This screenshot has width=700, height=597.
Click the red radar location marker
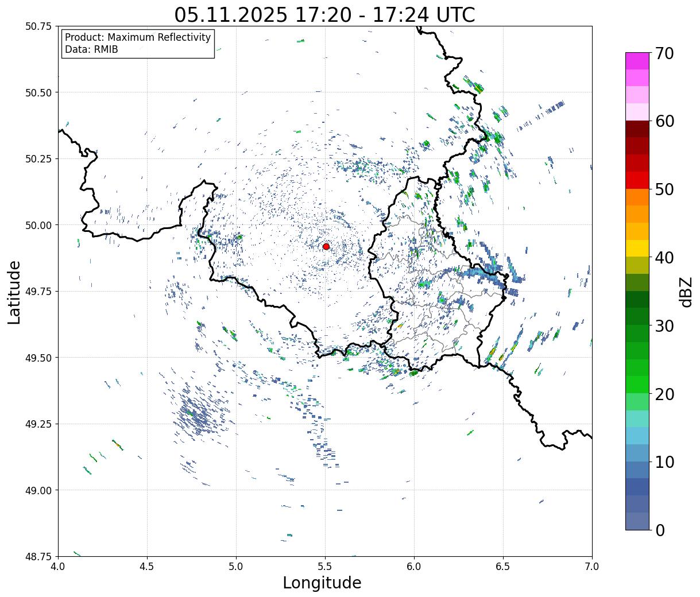[326, 246]
